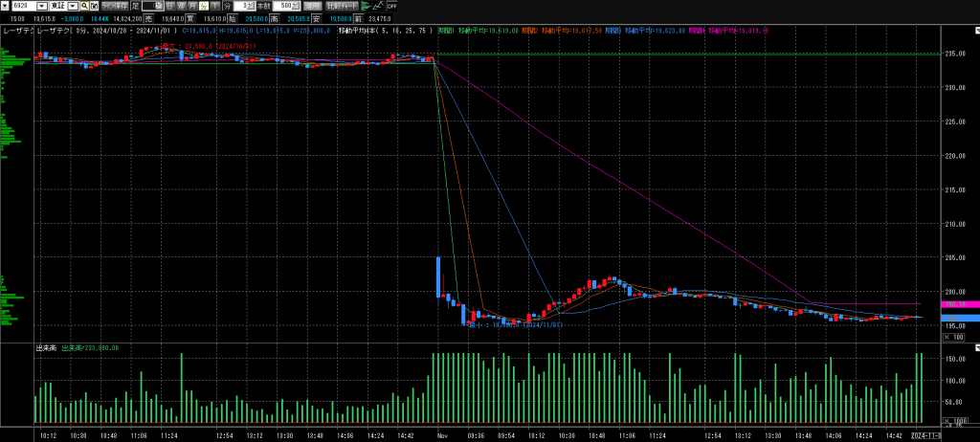980x442 pixels.
Task: Toggle the 定 fixed setting button
Action: [x=135, y=6]
